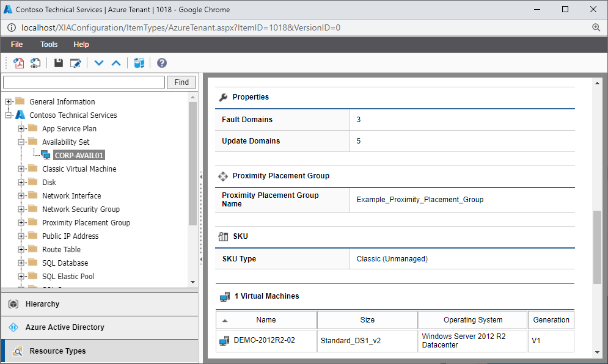
Task: Click the details pane scroll up arrow
Action: (x=597, y=83)
